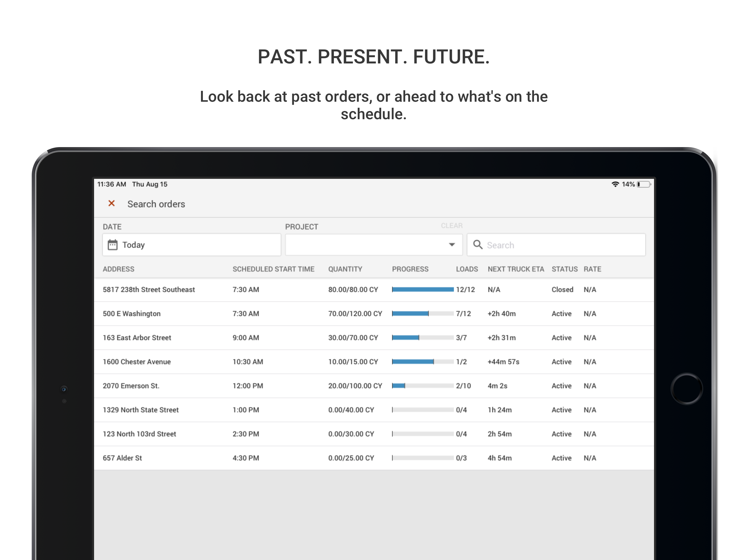Click ETA 4h 54m

[500, 458]
